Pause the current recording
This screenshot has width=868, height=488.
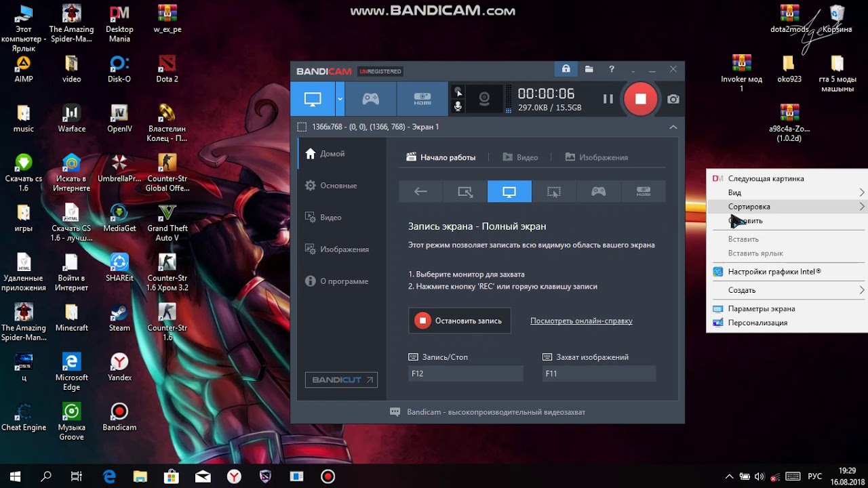tap(608, 99)
